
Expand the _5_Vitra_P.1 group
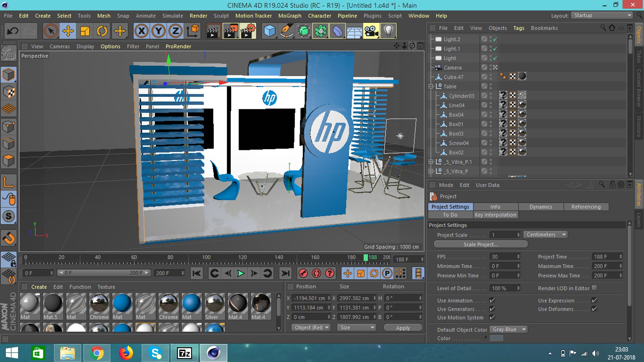[431, 162]
